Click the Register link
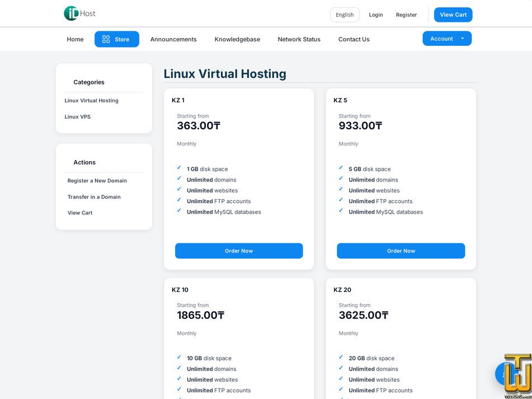The width and height of the screenshot is (532, 399). [x=406, y=15]
